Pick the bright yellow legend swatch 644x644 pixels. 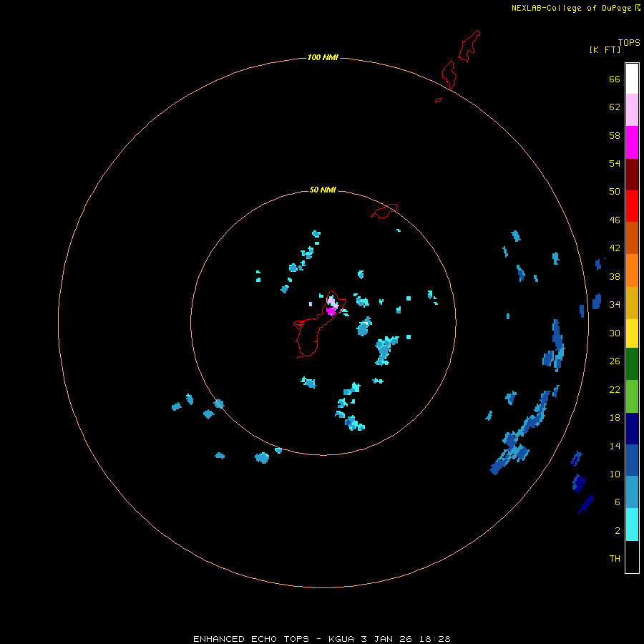click(x=632, y=333)
